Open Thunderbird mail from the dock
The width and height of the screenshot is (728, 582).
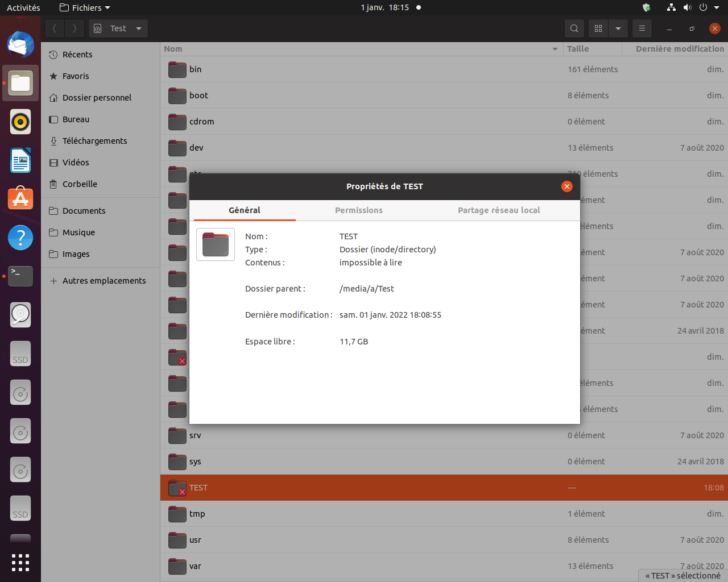[x=20, y=44]
